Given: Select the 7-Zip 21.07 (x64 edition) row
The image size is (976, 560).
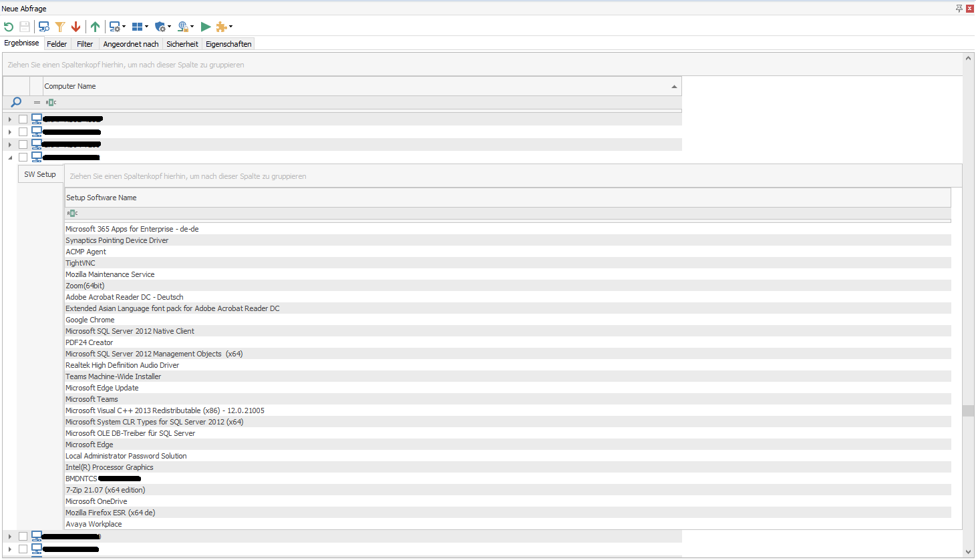Looking at the screenshot, I should click(508, 490).
